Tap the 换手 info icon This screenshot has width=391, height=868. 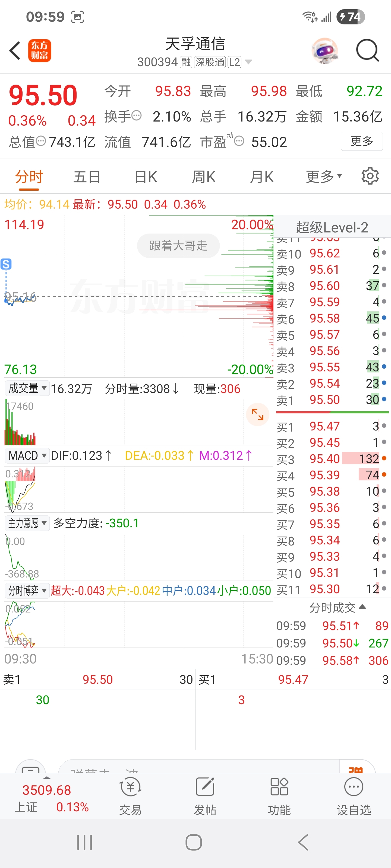click(136, 116)
